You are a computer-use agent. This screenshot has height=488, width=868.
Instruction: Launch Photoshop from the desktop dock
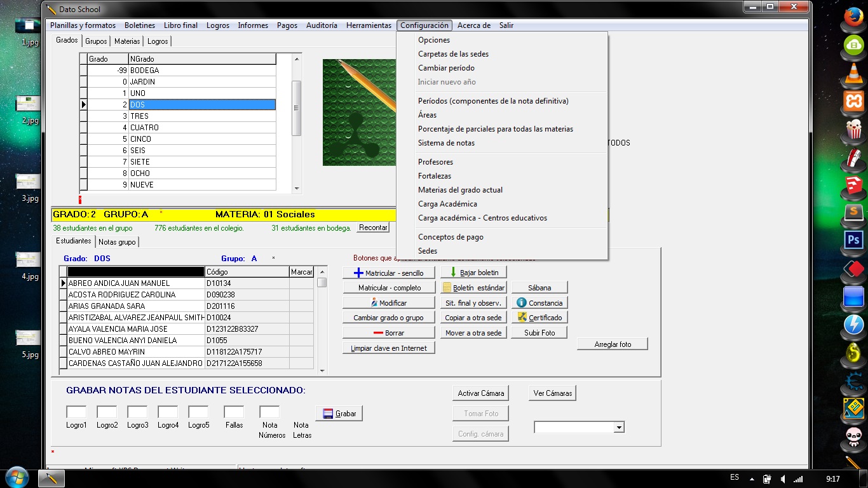(853, 240)
